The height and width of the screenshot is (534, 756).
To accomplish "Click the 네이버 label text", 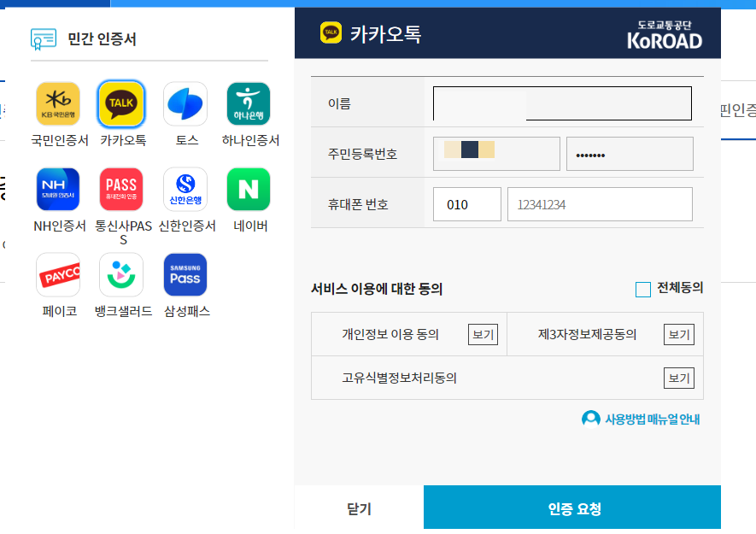I will coord(250,226).
